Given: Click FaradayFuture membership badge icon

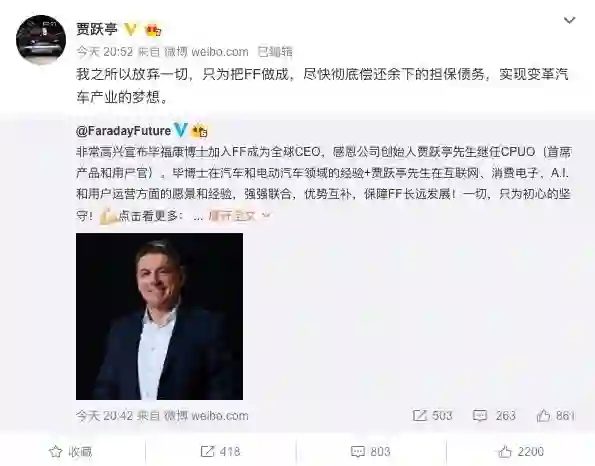Looking at the screenshot, I should 199,131.
